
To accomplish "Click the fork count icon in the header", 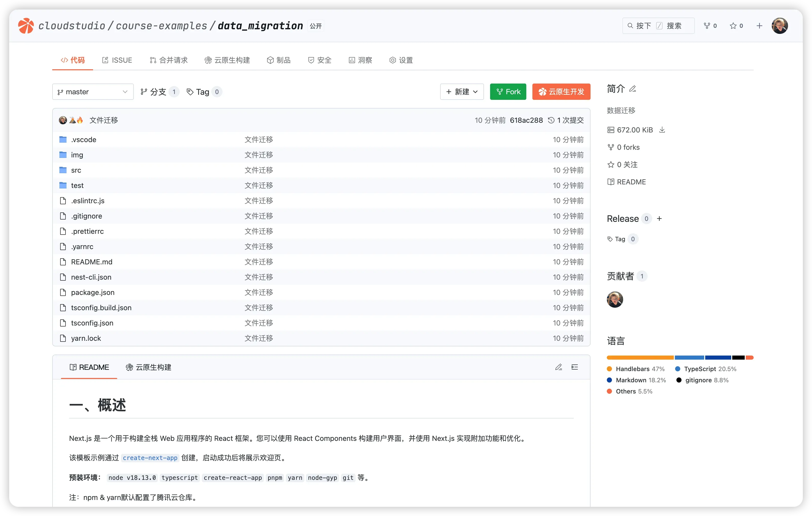I will [707, 26].
